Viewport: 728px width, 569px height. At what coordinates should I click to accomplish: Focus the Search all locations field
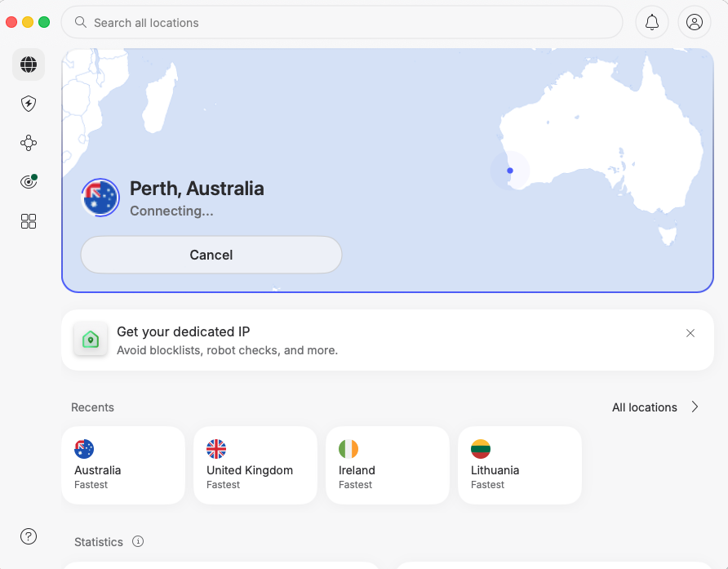[342, 22]
